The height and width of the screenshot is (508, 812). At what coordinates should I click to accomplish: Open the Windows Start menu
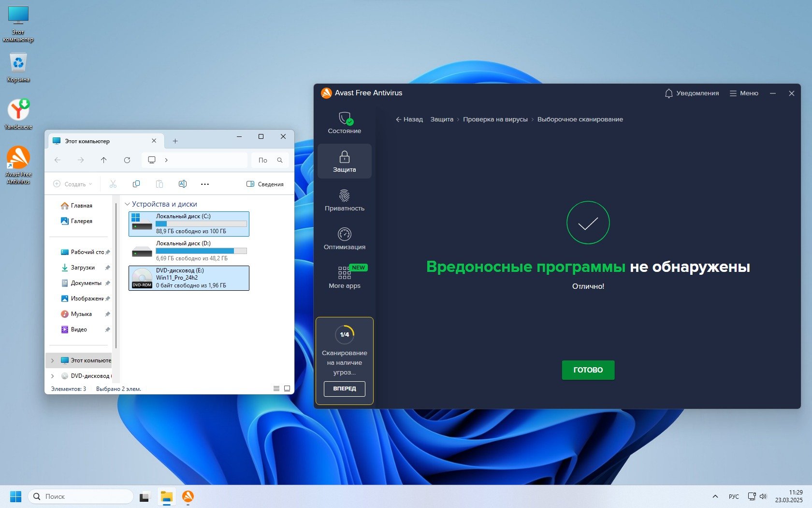pyautogui.click(x=16, y=496)
